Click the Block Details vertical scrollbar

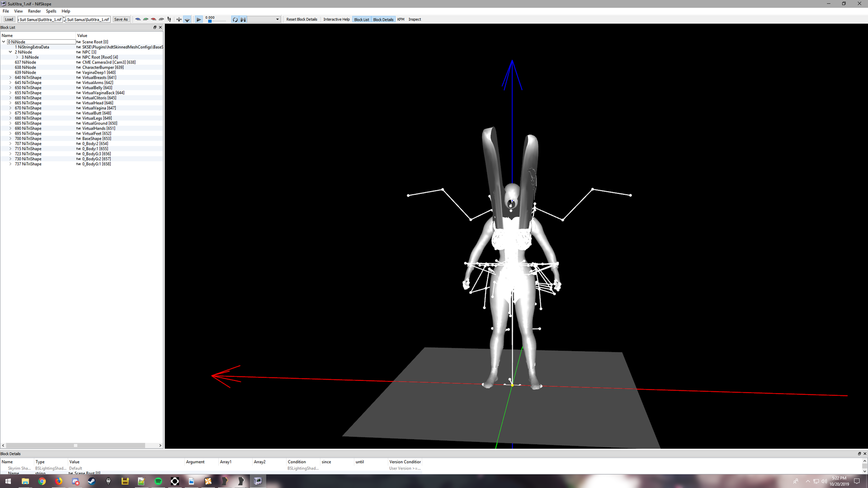[x=865, y=465]
